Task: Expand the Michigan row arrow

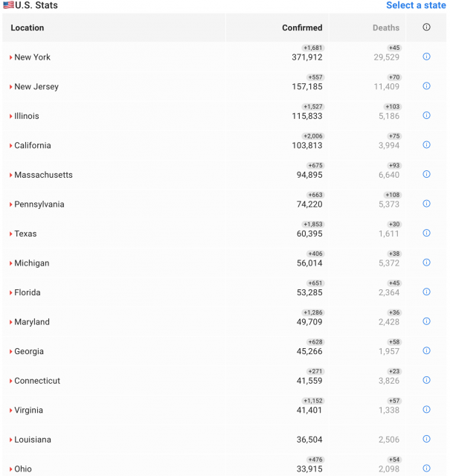Action: point(11,263)
